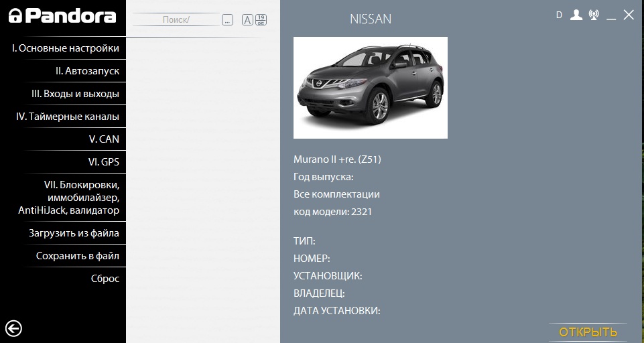The image size is (644, 343).
Task: Open the user profile icon
Action: [x=576, y=15]
